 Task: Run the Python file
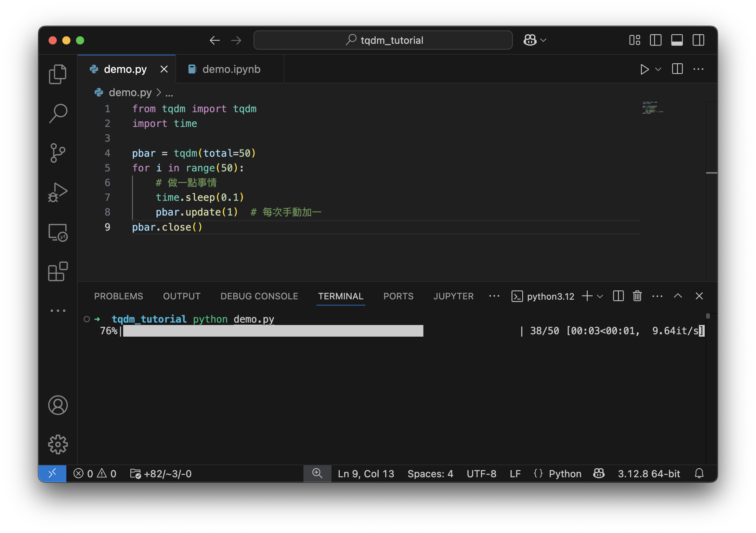644,69
